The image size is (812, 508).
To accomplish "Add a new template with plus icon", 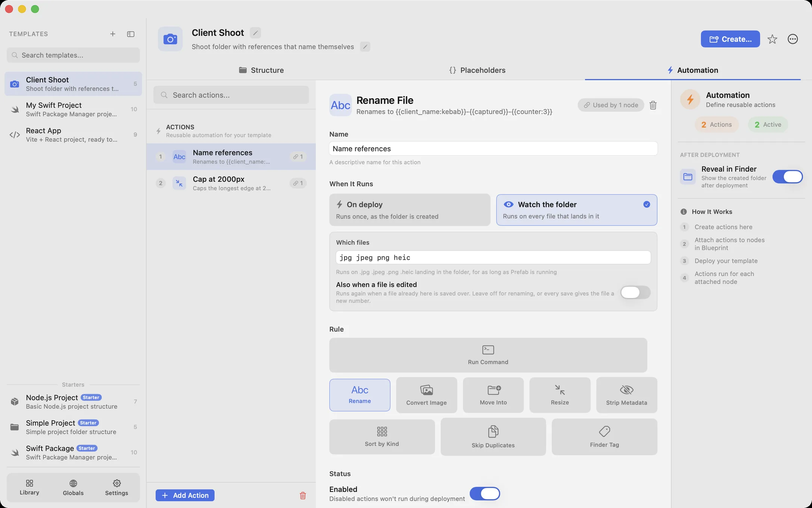I will [112, 34].
